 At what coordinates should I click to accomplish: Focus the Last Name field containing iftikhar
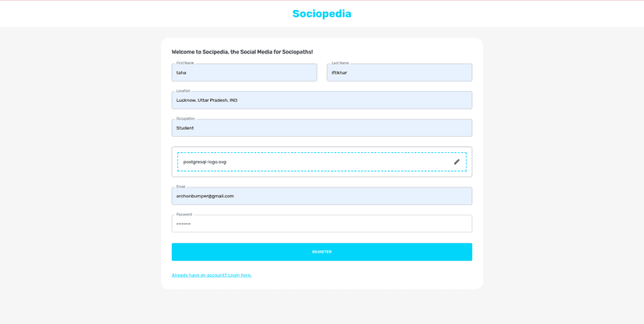(x=399, y=73)
